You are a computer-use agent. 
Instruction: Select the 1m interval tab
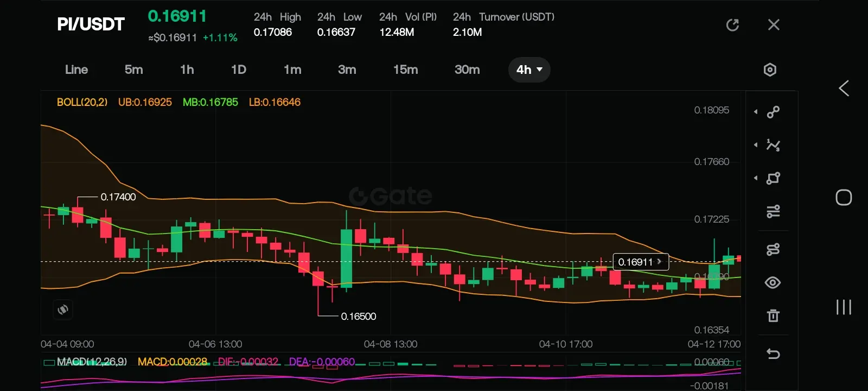(292, 70)
